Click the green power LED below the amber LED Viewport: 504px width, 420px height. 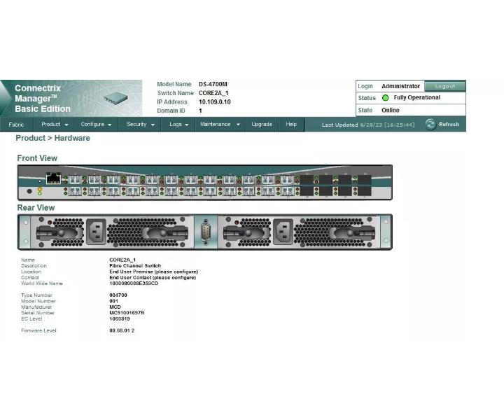click(40, 193)
